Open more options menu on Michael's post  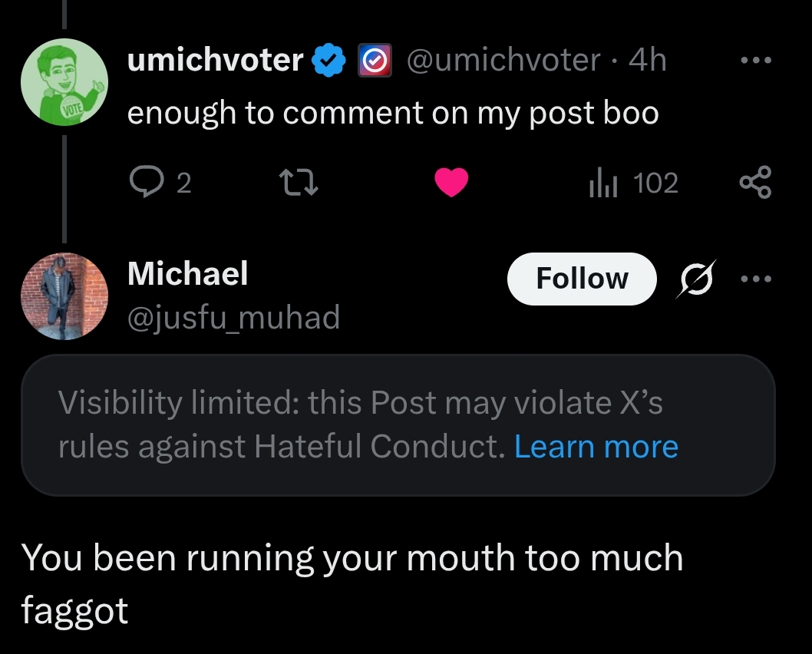click(x=755, y=279)
